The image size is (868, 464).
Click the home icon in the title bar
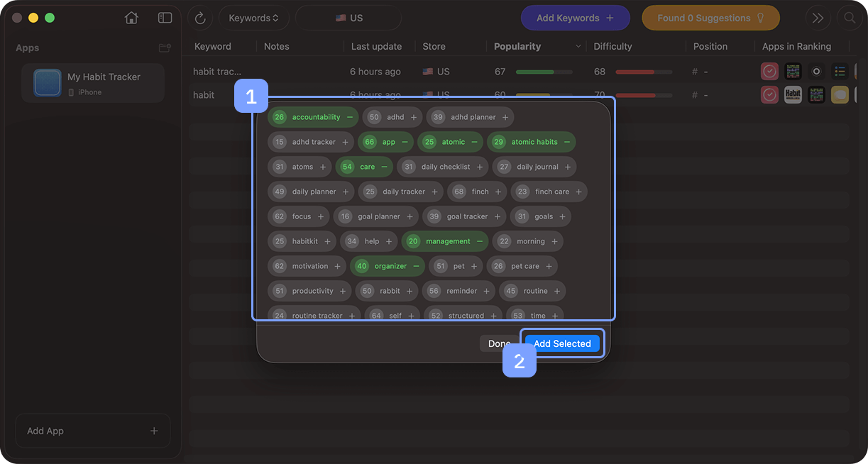(131, 18)
